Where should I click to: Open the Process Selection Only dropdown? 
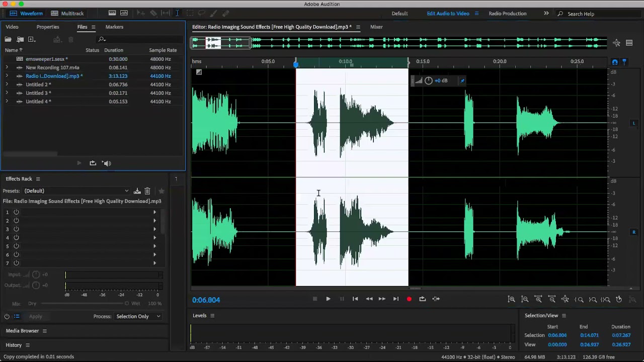click(138, 316)
